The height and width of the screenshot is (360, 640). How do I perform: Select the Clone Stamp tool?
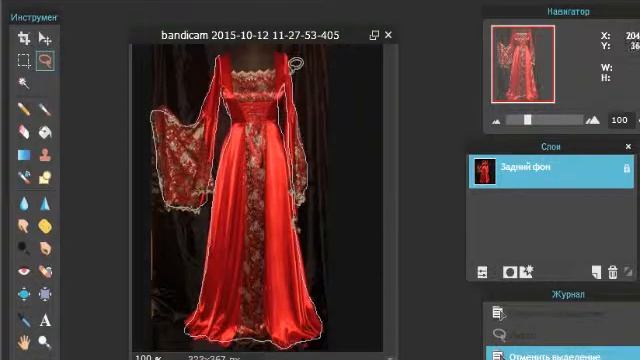45,155
